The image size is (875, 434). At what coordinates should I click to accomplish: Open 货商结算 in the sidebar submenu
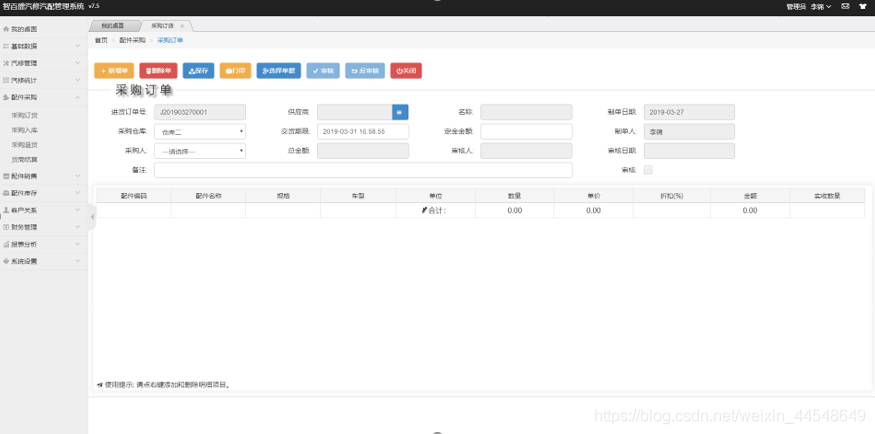25,160
